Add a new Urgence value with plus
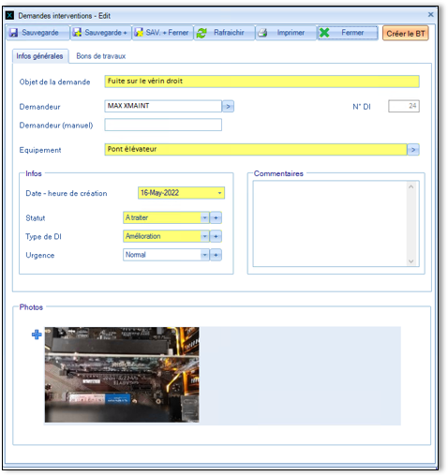 pos(216,255)
